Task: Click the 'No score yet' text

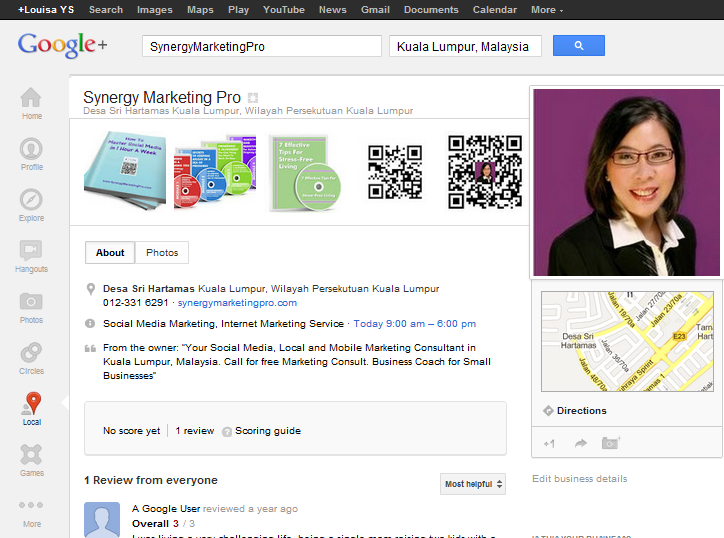Action: point(131,431)
